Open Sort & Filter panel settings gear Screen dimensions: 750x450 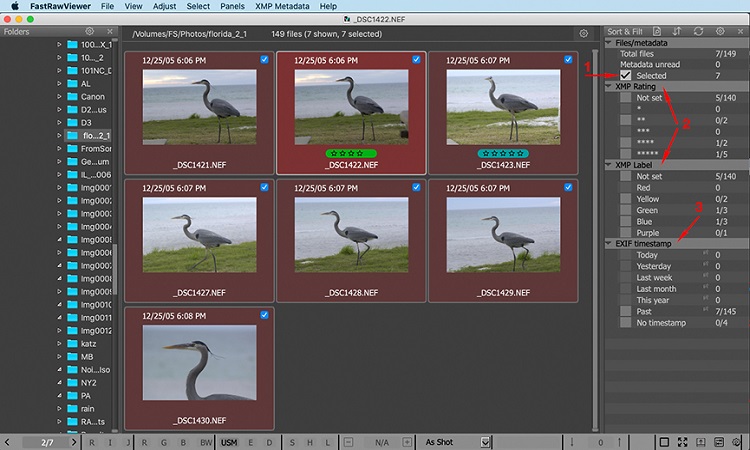click(x=719, y=32)
